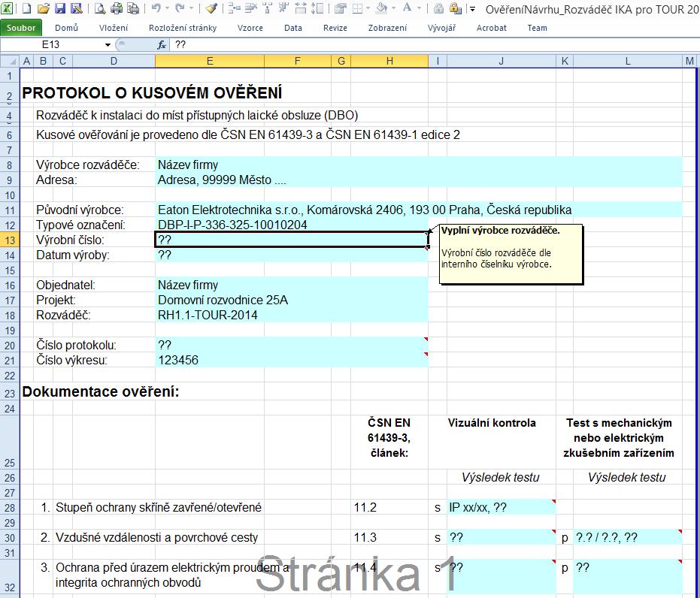The image size is (700, 598).
Task: Click the Quick Print printer icon
Action: pos(116,8)
